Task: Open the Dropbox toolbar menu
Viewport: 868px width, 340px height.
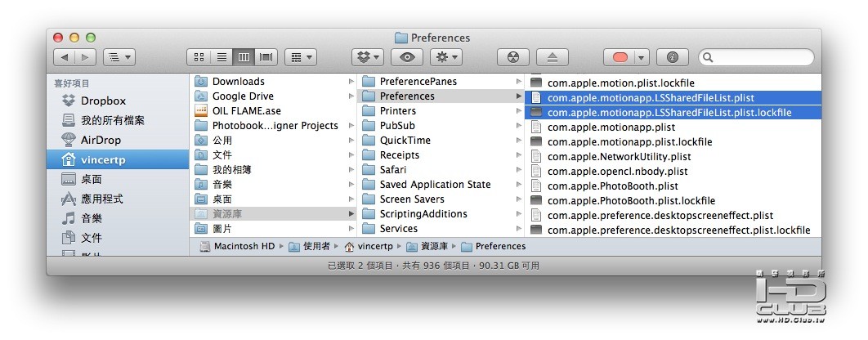Action: (368, 57)
